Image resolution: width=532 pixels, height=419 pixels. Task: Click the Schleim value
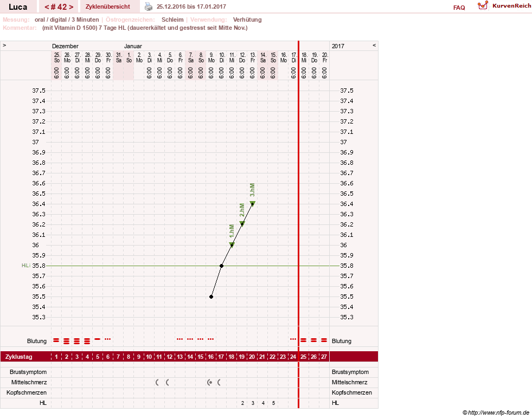click(x=172, y=20)
